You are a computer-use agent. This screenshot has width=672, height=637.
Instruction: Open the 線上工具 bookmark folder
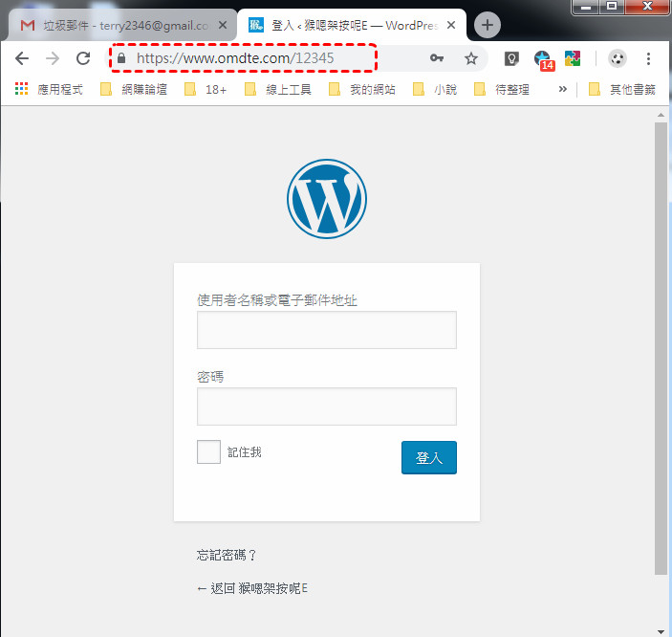[278, 89]
